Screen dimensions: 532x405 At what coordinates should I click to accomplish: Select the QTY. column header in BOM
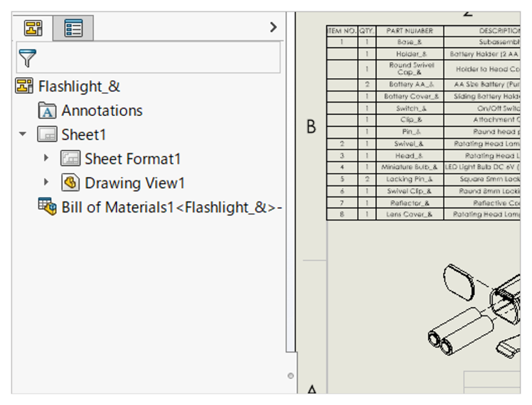[367, 31]
